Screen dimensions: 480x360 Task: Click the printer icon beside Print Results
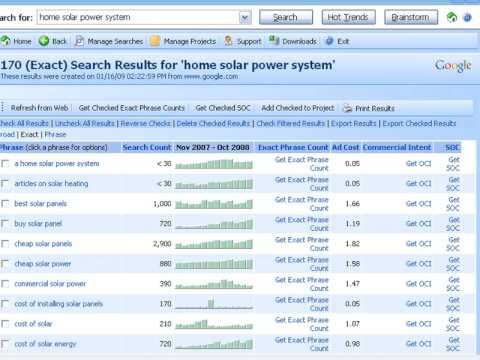[x=348, y=108]
